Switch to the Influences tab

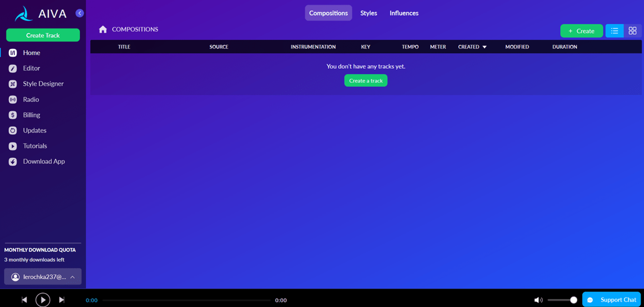pos(404,13)
